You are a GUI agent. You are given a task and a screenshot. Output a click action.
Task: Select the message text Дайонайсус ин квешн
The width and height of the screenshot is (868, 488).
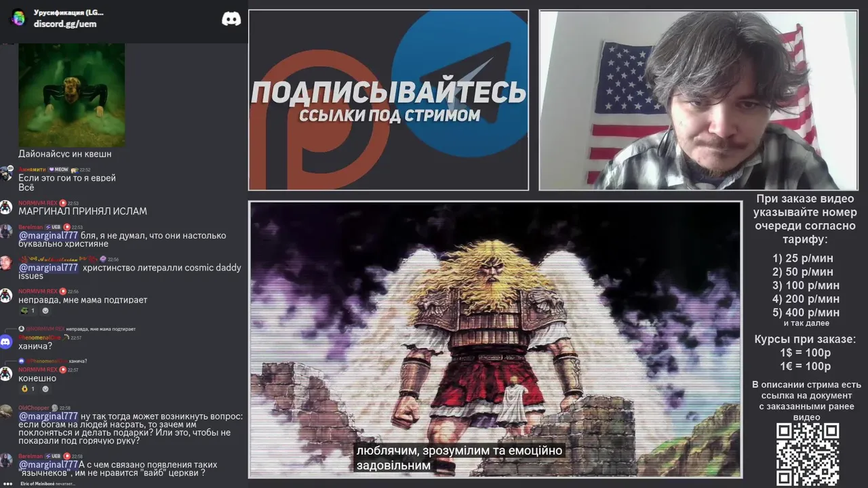point(65,154)
